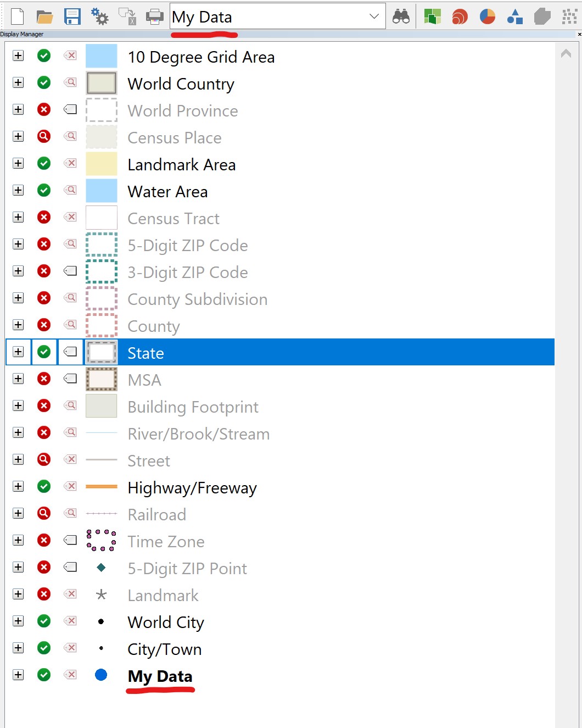The height and width of the screenshot is (728, 582).
Task: Toggle visibility of the Census Tract layer
Action: pyautogui.click(x=44, y=218)
